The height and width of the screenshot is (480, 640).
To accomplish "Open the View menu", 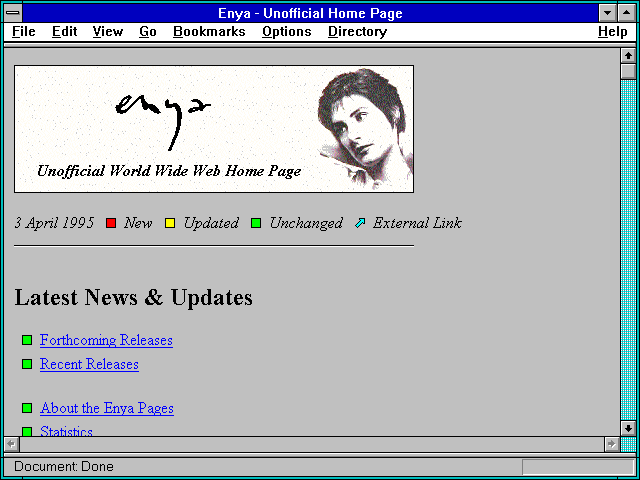I will [x=107, y=31].
